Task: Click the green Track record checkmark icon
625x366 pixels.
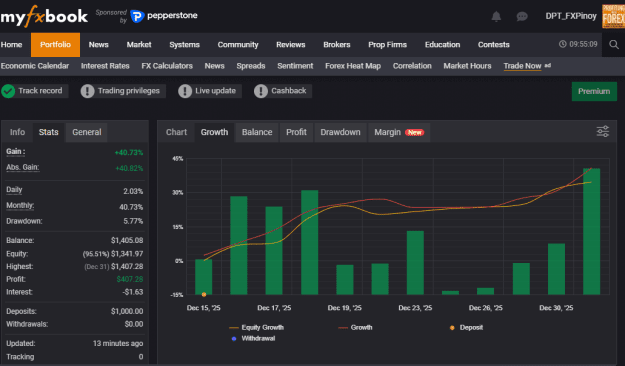Action: (x=8, y=91)
